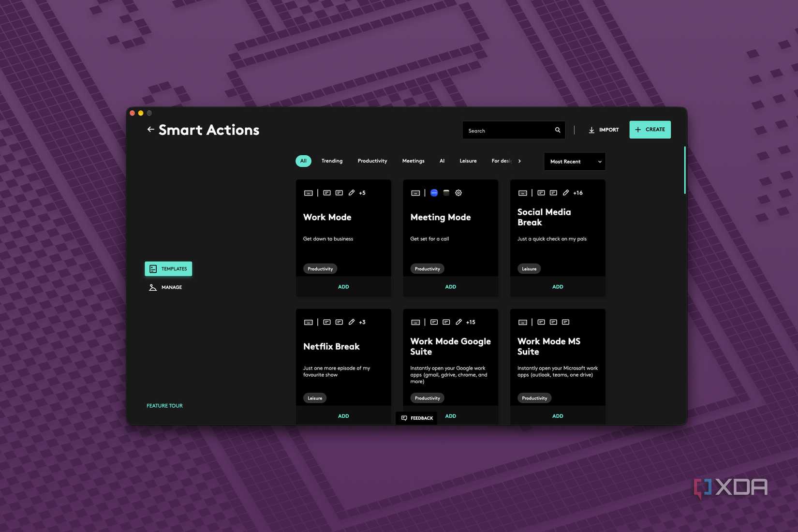The height and width of the screenshot is (532, 798).
Task: Click the keyboard icon on Social Media Break card
Action: pos(523,193)
